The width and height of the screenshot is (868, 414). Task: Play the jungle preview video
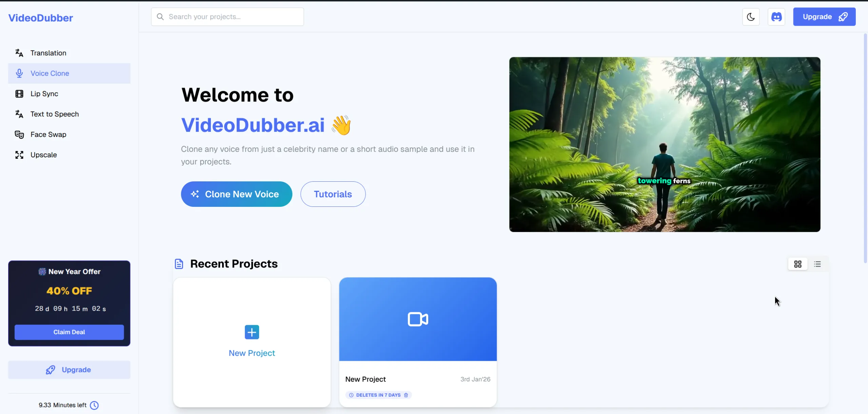665,144
